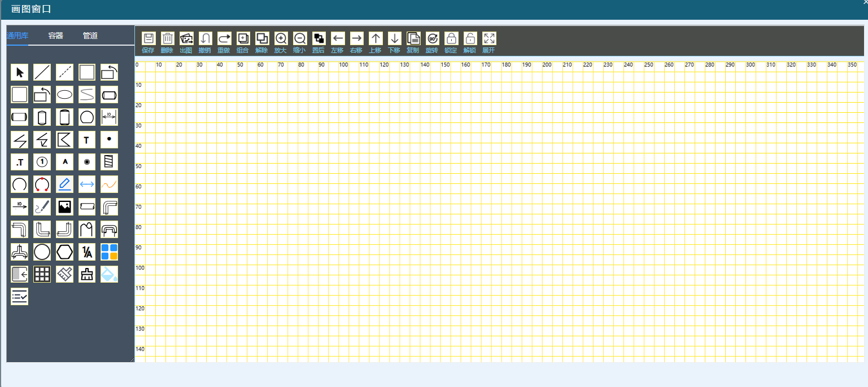Select the solid straight line tool
The image size is (868, 387).
point(42,72)
